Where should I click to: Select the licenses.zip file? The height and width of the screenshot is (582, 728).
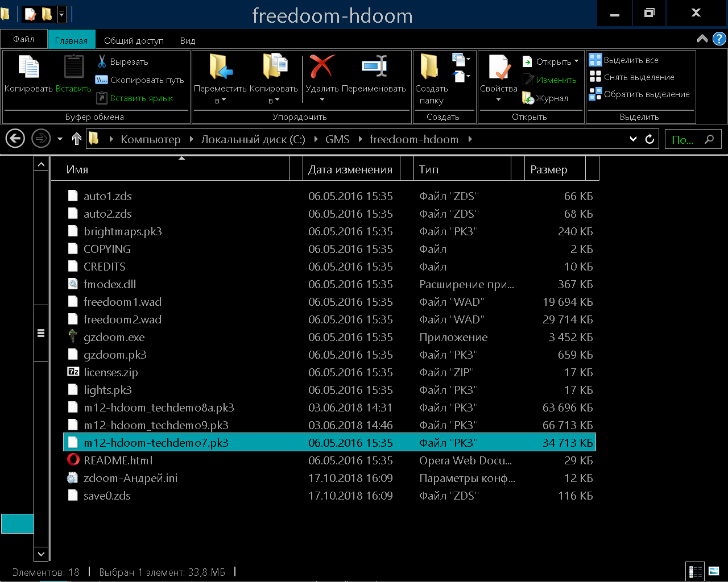[329, 372]
